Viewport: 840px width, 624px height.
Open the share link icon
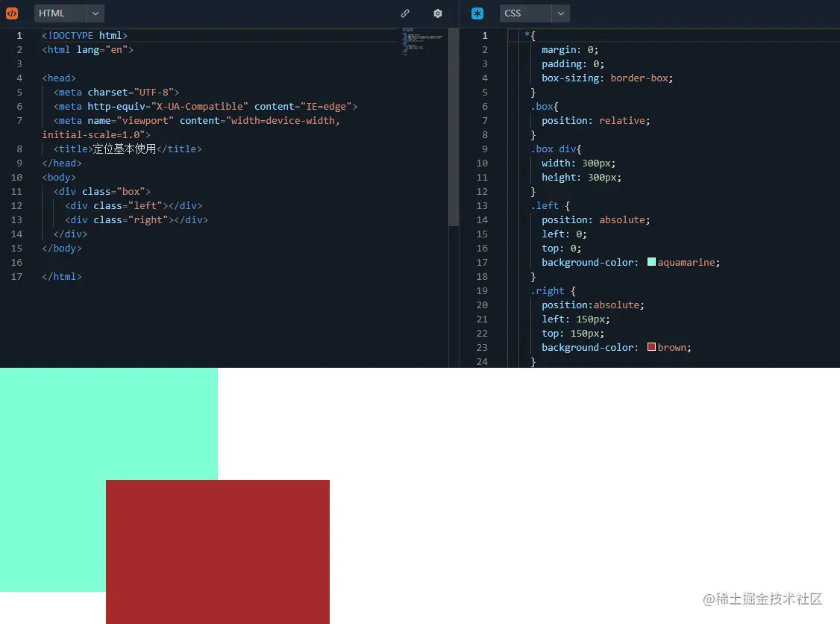pos(404,13)
